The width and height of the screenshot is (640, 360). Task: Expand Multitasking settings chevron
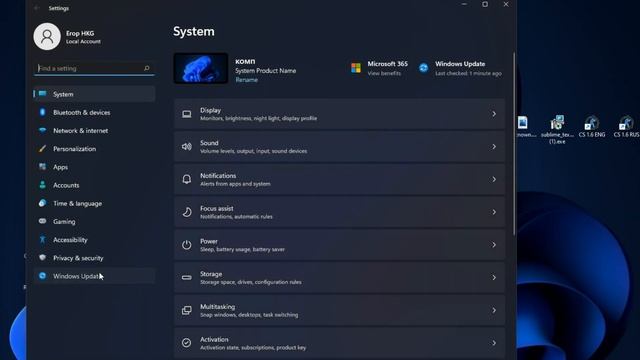(494, 310)
